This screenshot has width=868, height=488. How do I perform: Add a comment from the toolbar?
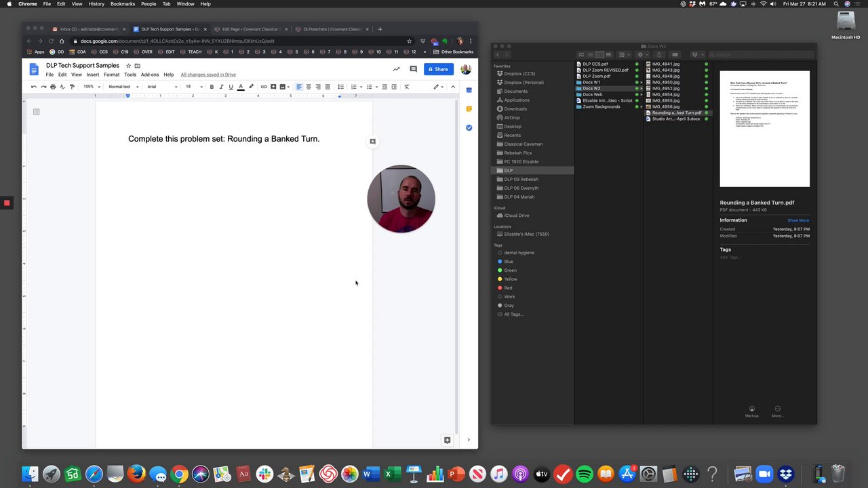tap(273, 87)
